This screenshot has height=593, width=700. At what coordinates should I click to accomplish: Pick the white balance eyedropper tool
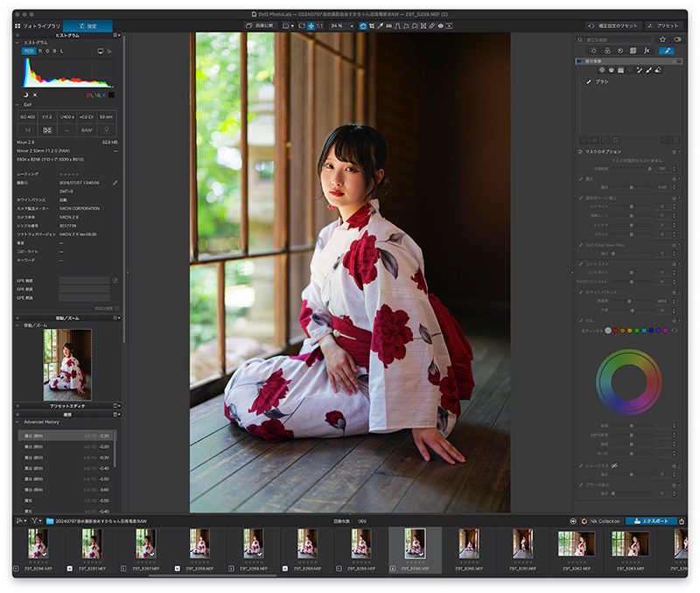click(380, 26)
